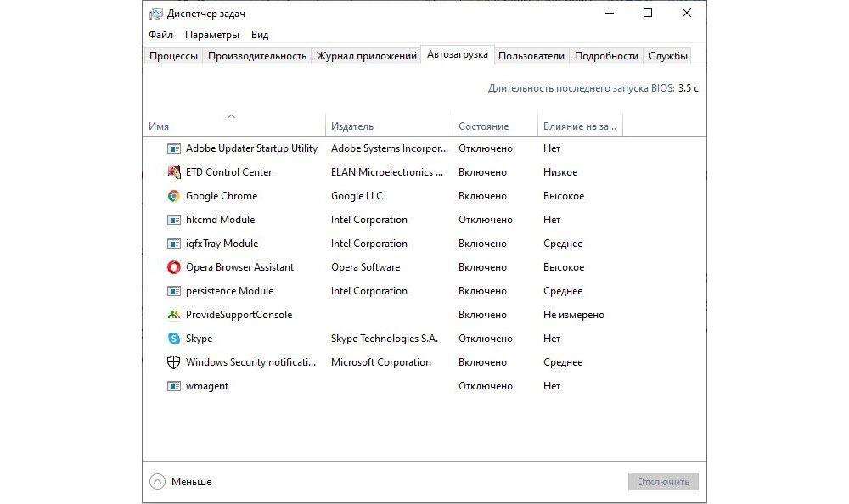This screenshot has height=504, width=849.
Task: Click the Низкое impact value
Action: click(x=560, y=172)
